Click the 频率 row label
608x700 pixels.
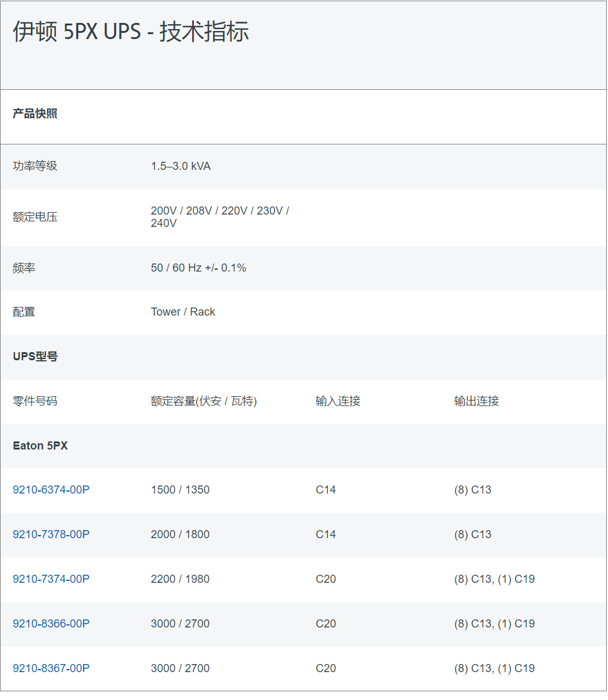24,268
